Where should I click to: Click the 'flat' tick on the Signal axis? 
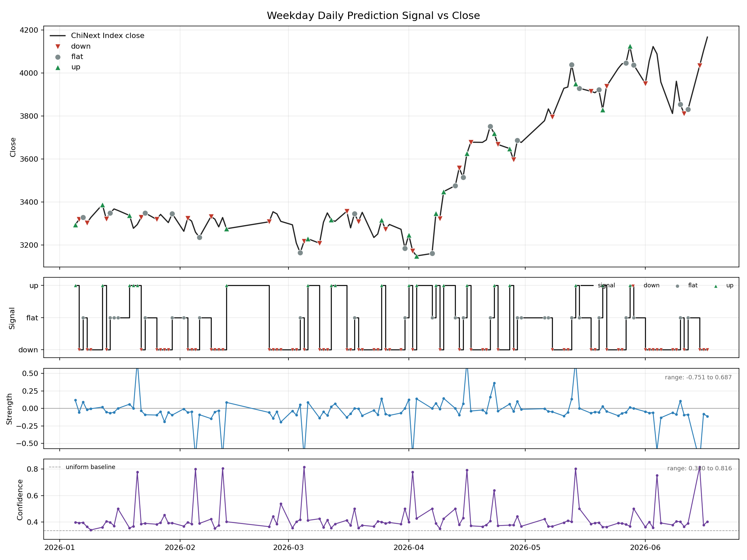click(x=32, y=318)
